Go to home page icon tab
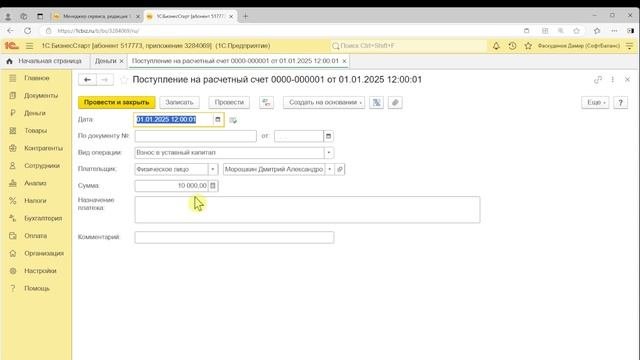Screen dimensions: 640x360 tap(9, 61)
